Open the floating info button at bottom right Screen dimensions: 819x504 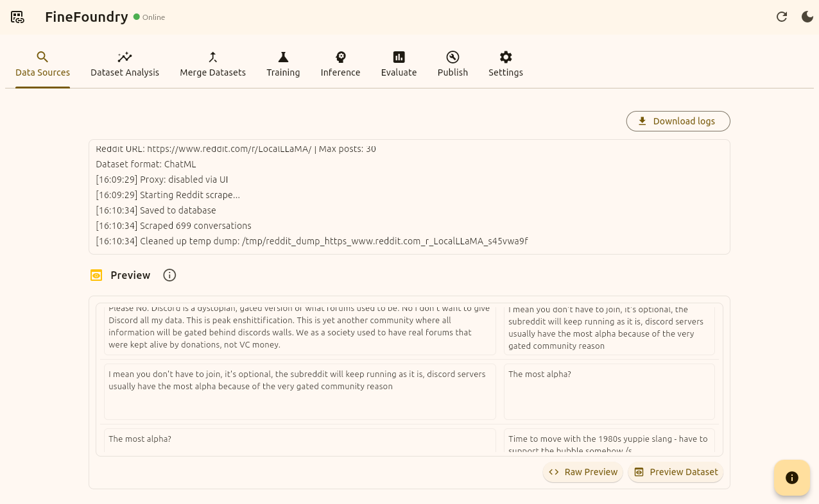791,478
